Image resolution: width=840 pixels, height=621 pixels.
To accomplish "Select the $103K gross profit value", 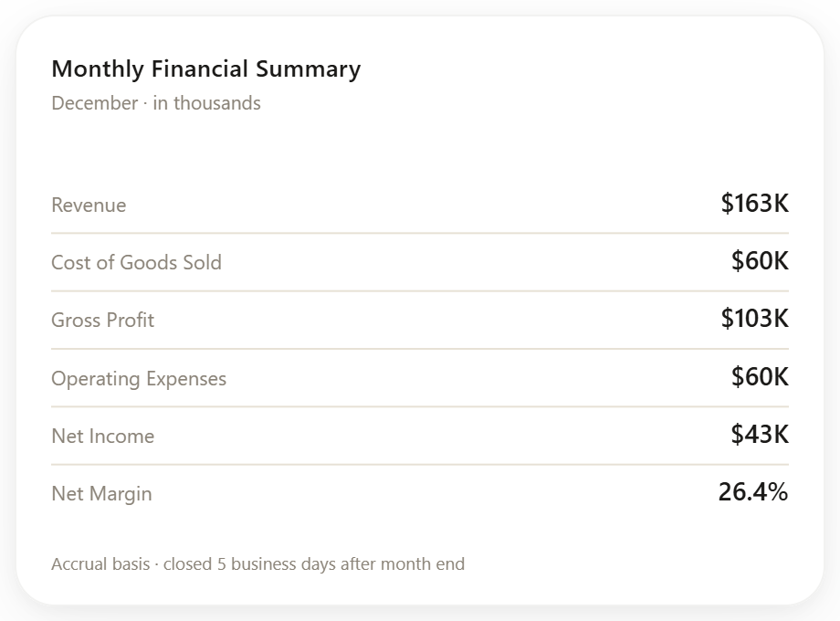I will click(x=754, y=319).
